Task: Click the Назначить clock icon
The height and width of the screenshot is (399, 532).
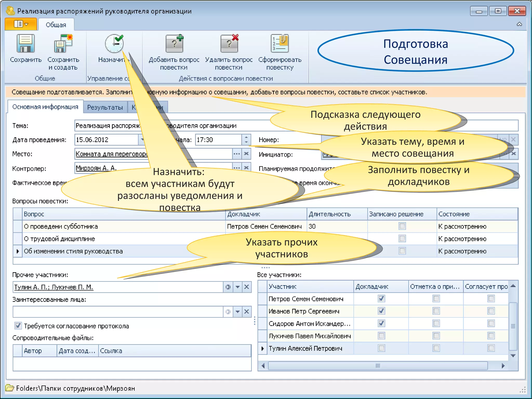Action: (114, 44)
